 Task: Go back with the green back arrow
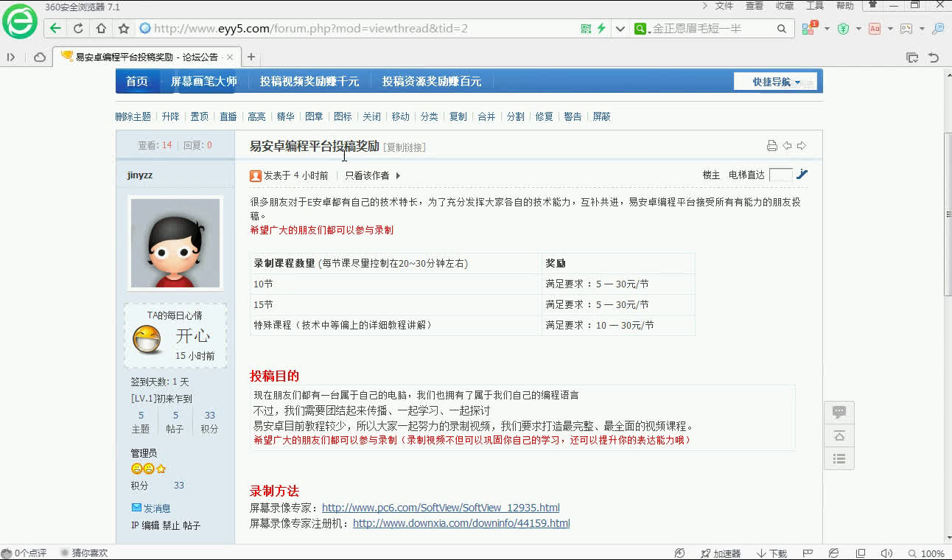coord(55,29)
